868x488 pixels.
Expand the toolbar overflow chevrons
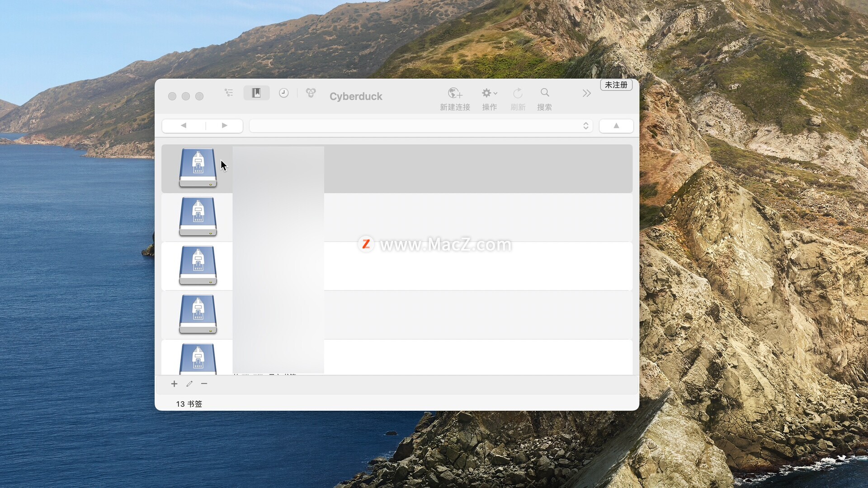tap(586, 94)
